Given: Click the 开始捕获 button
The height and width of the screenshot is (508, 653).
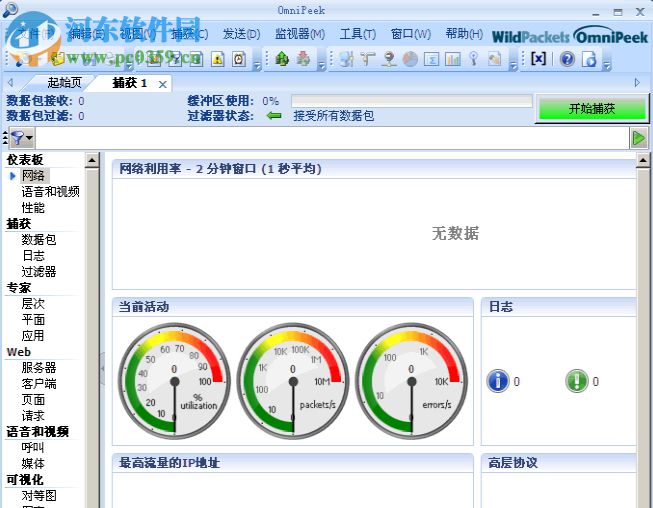Looking at the screenshot, I should [592, 109].
